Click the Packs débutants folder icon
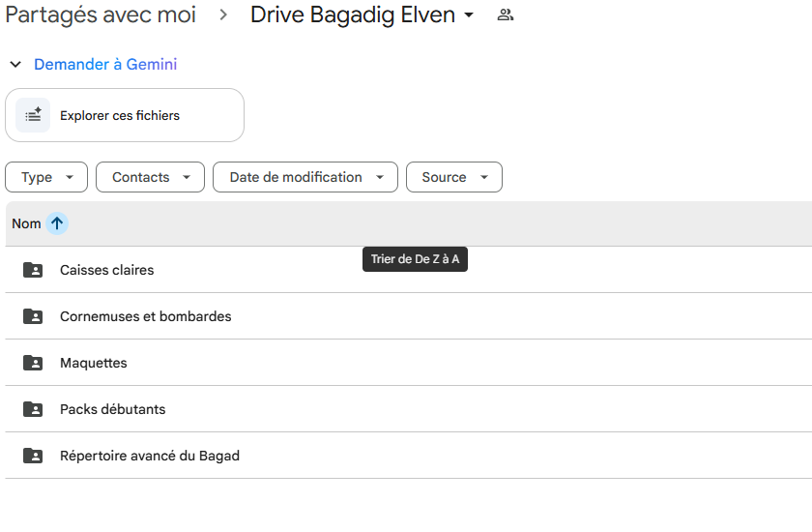Screen dimensions: 812x532 [x=33, y=409]
